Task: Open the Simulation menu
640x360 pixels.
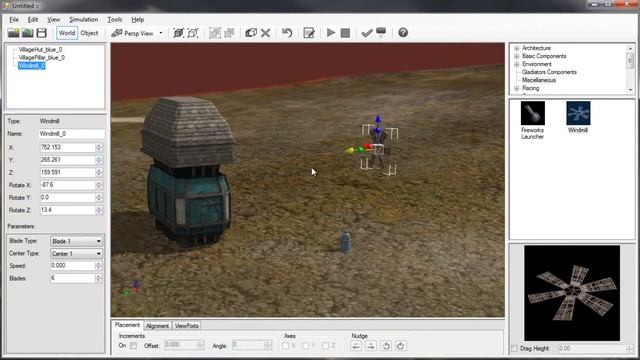Action: tap(84, 20)
